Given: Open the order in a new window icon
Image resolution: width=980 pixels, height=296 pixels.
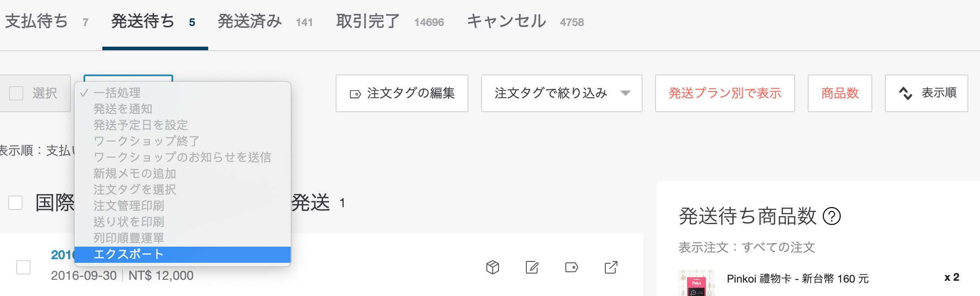Looking at the screenshot, I should 611,267.
